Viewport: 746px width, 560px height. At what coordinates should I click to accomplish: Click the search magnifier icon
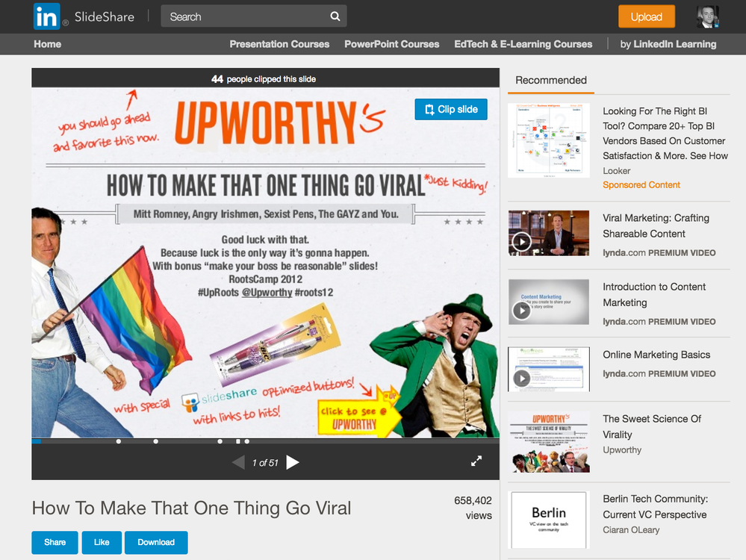pyautogui.click(x=335, y=16)
